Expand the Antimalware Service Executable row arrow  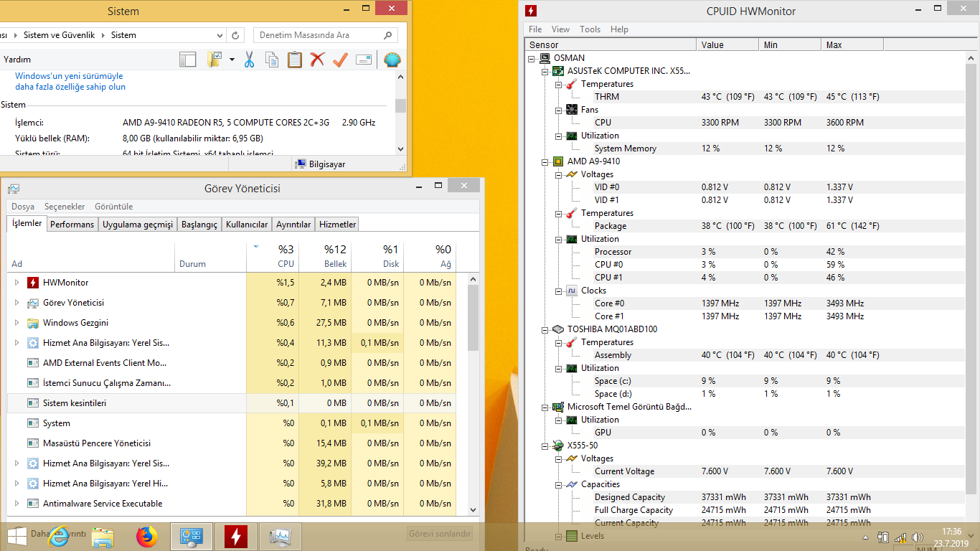(x=17, y=504)
